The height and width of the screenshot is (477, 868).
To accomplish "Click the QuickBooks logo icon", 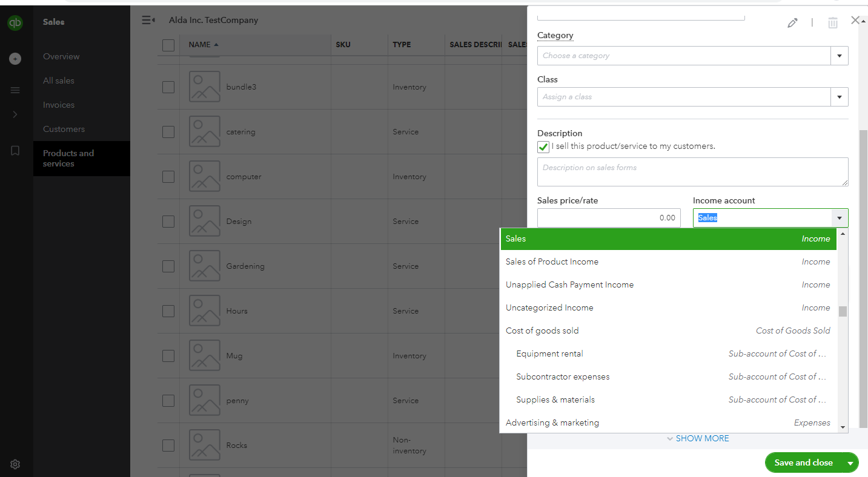I will click(x=15, y=23).
